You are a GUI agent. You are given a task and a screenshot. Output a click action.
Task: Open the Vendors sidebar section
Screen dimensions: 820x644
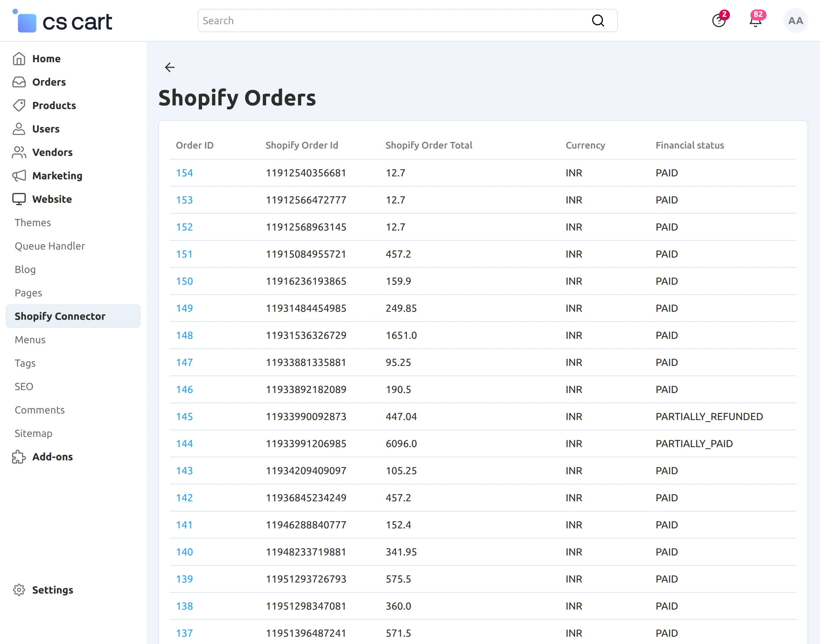pos(52,152)
